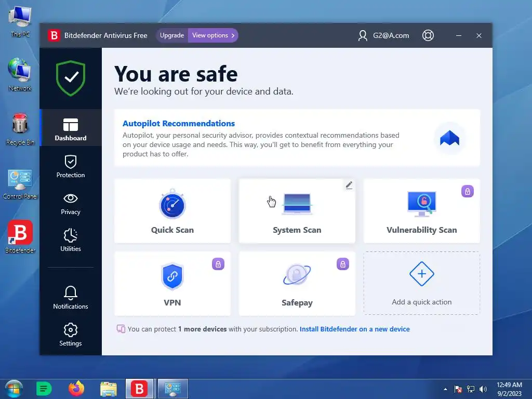
Task: Open the Utilities section in sidebar
Action: pyautogui.click(x=71, y=240)
